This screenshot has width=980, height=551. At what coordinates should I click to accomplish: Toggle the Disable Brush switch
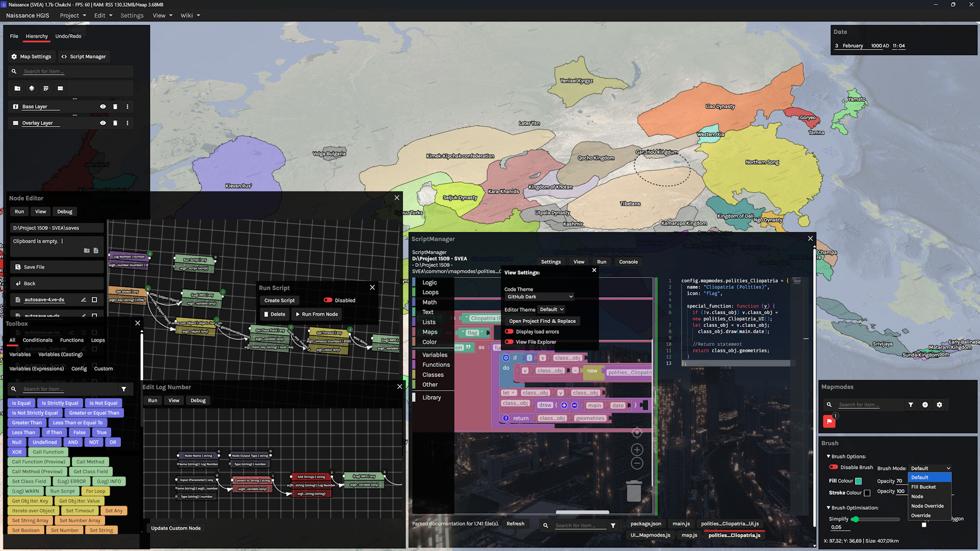834,467
